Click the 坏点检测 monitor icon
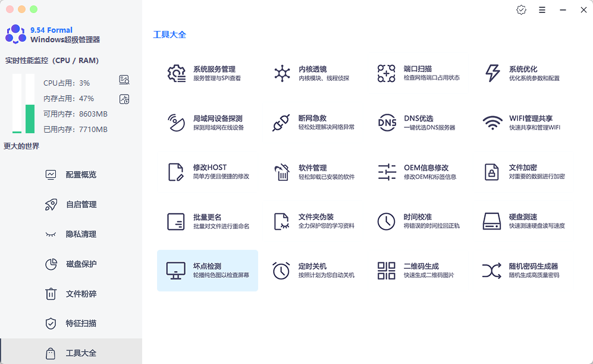 [x=176, y=271]
